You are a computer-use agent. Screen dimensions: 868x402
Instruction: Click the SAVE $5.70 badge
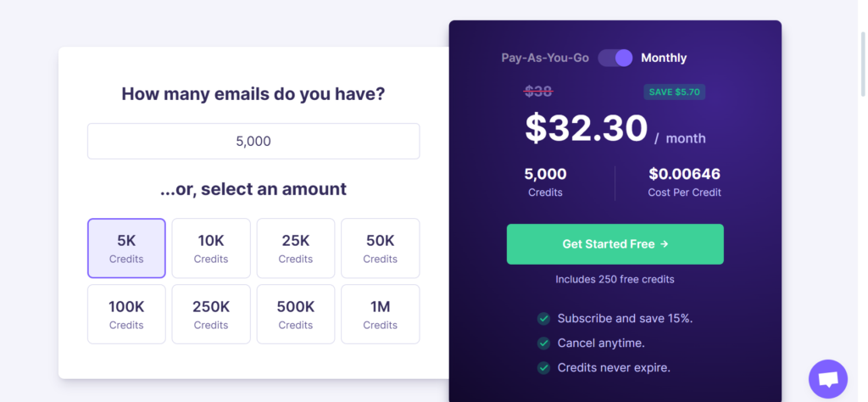pyautogui.click(x=674, y=92)
